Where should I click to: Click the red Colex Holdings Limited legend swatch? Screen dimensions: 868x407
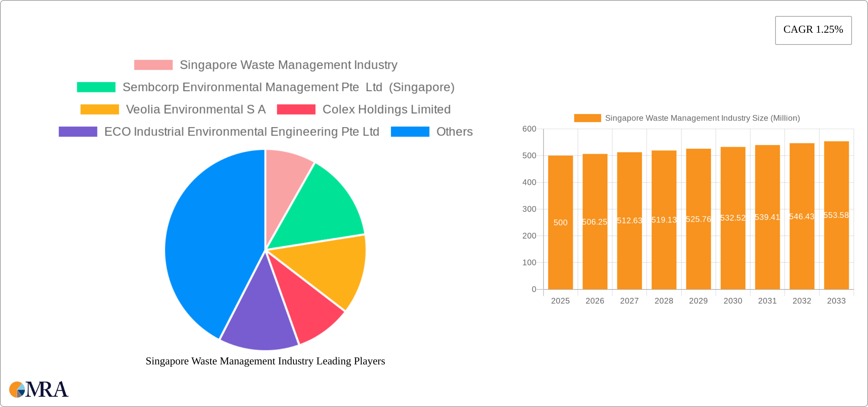[x=296, y=110]
